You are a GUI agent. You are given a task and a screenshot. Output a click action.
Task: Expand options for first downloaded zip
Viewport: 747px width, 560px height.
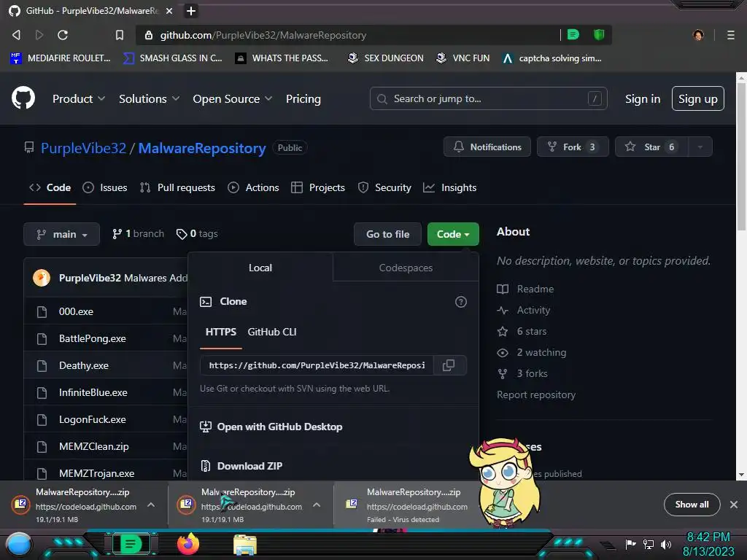click(x=151, y=505)
